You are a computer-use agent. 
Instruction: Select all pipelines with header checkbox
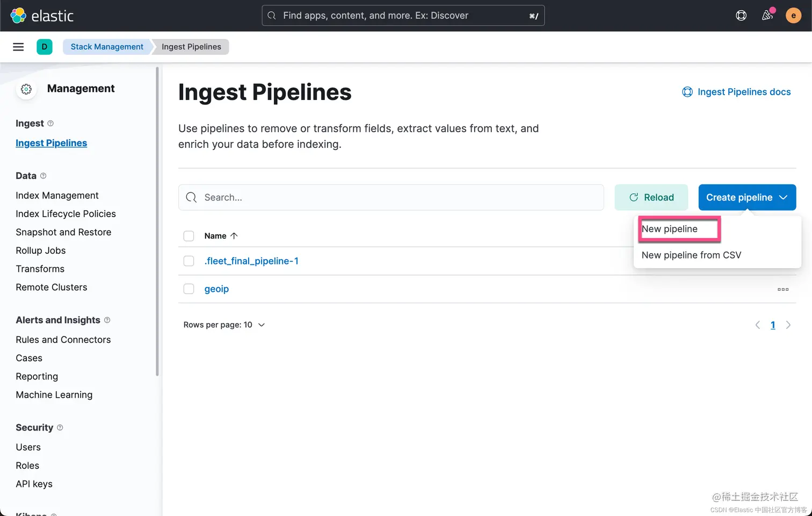coord(189,236)
